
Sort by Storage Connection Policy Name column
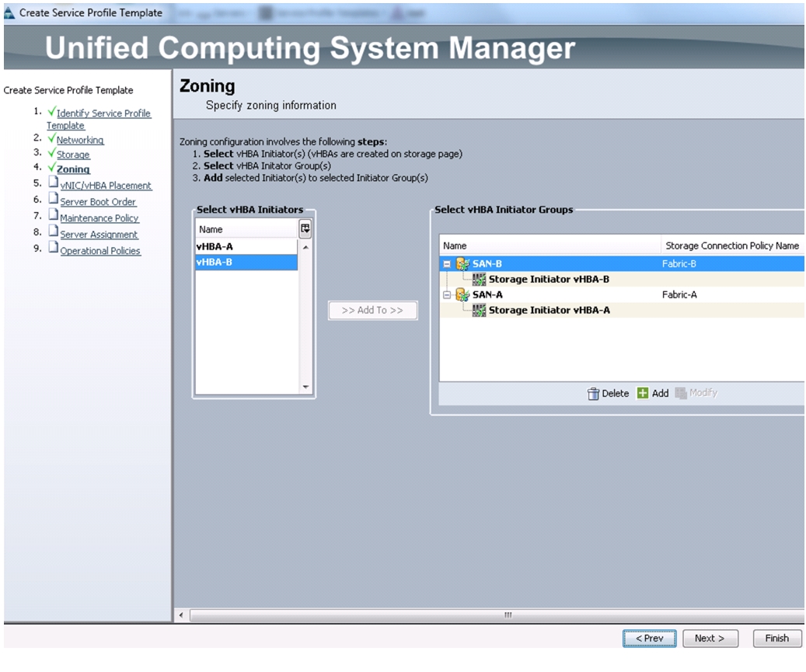click(x=732, y=246)
